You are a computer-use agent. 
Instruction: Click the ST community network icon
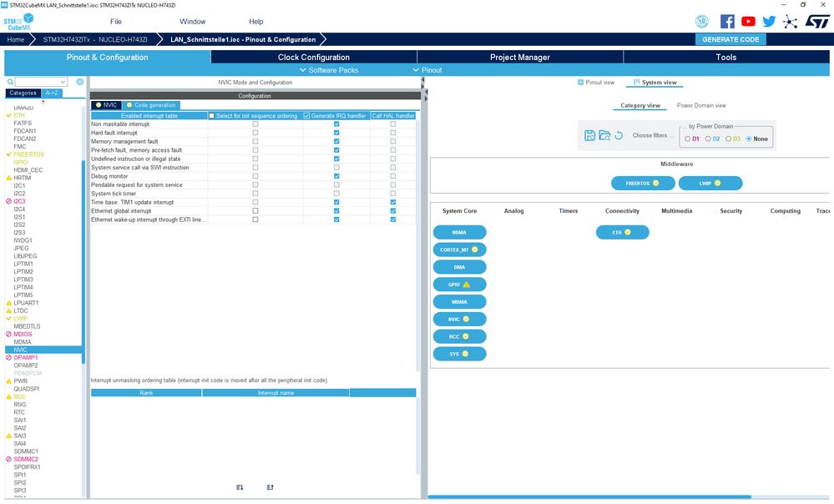tap(790, 22)
